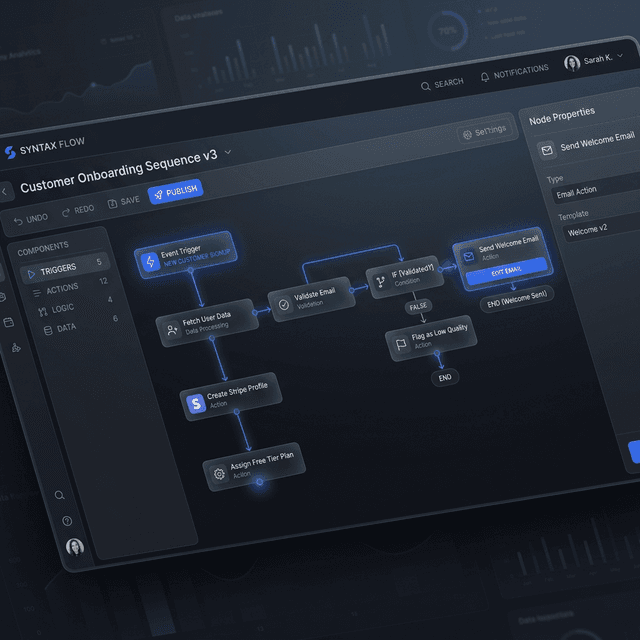Click the Edit Email button
Viewport: 640px width, 640px height.
[506, 271]
